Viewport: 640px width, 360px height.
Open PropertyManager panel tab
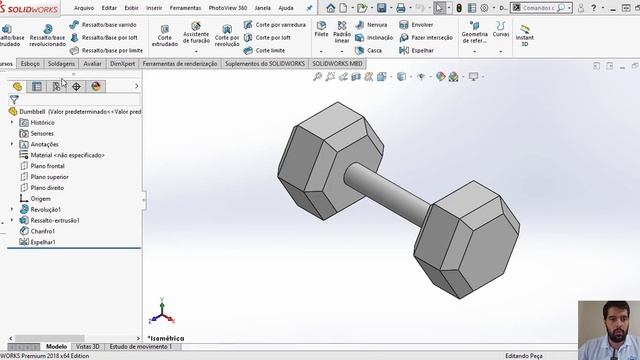(37, 87)
